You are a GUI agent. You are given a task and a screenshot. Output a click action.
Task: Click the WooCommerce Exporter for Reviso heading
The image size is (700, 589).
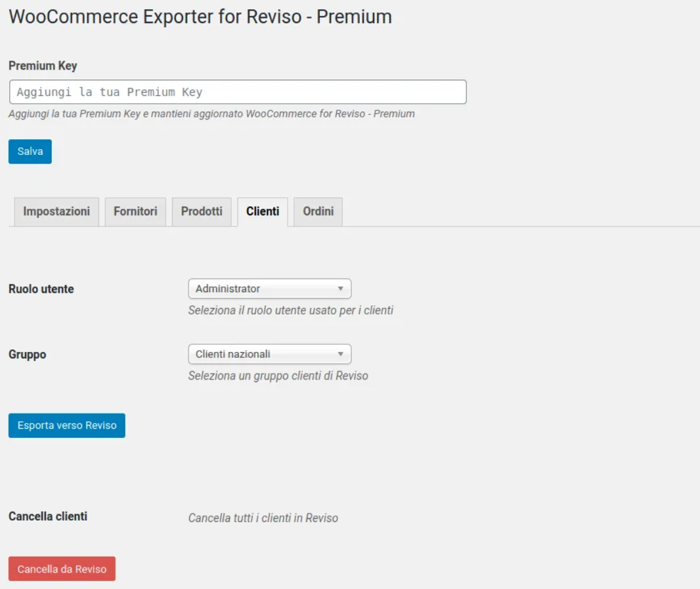pyautogui.click(x=200, y=17)
